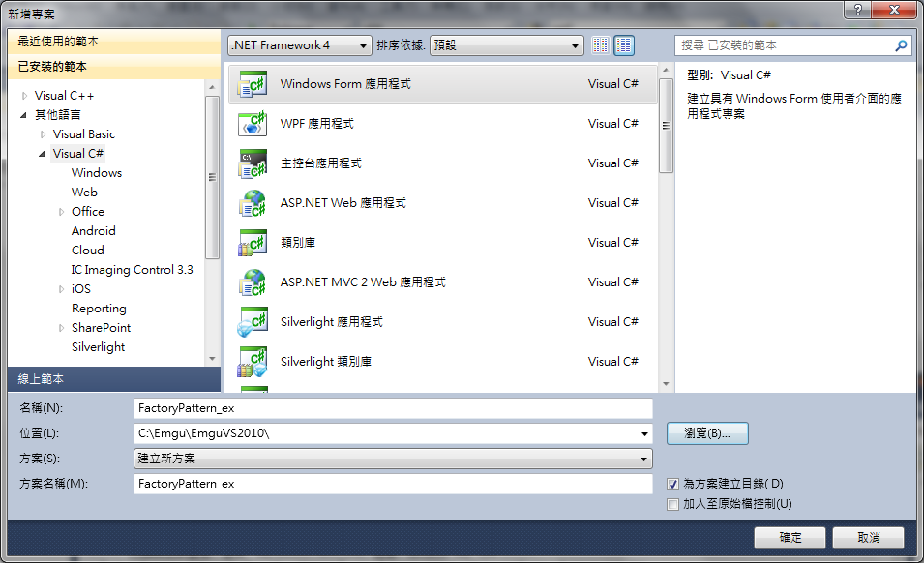Confirm with the 確定 button

click(790, 538)
